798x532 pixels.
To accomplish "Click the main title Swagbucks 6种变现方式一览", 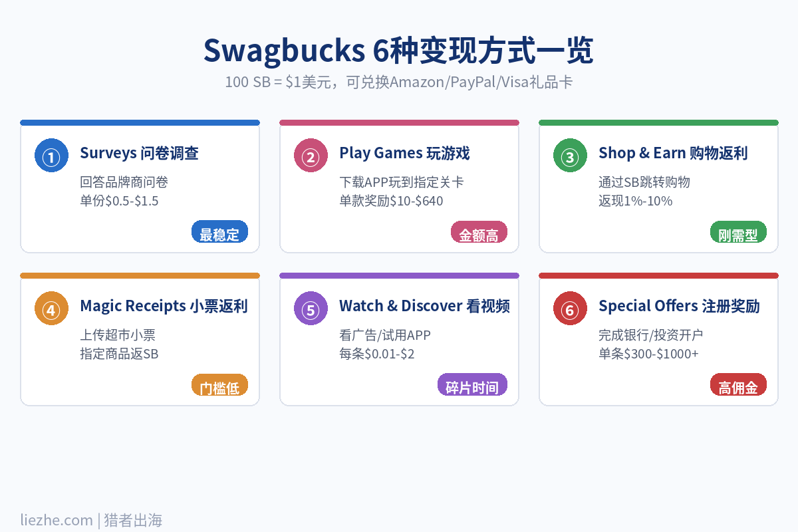I will (x=398, y=51).
